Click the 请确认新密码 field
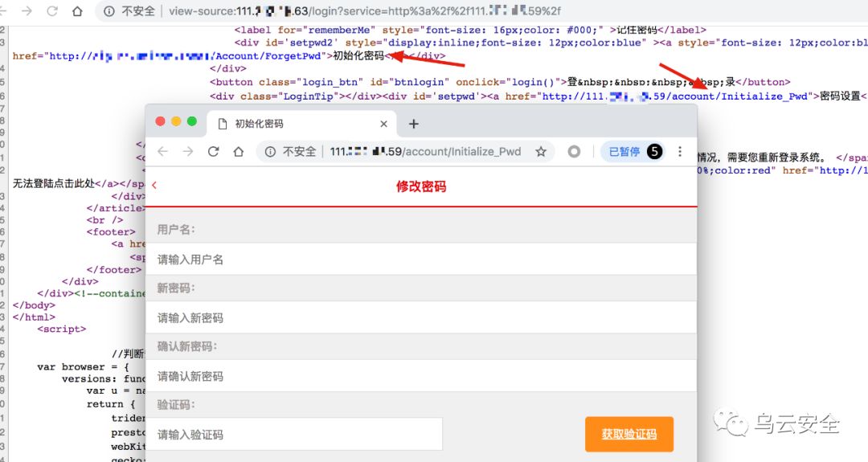 (x=420, y=376)
